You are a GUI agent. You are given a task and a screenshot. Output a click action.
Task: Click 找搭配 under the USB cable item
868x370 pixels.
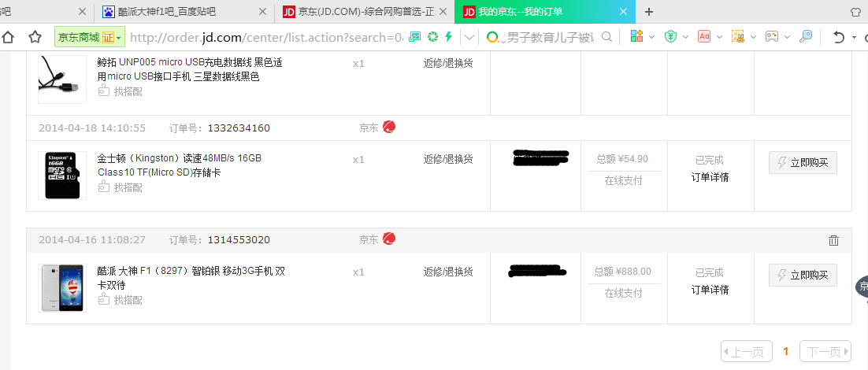pyautogui.click(x=121, y=91)
